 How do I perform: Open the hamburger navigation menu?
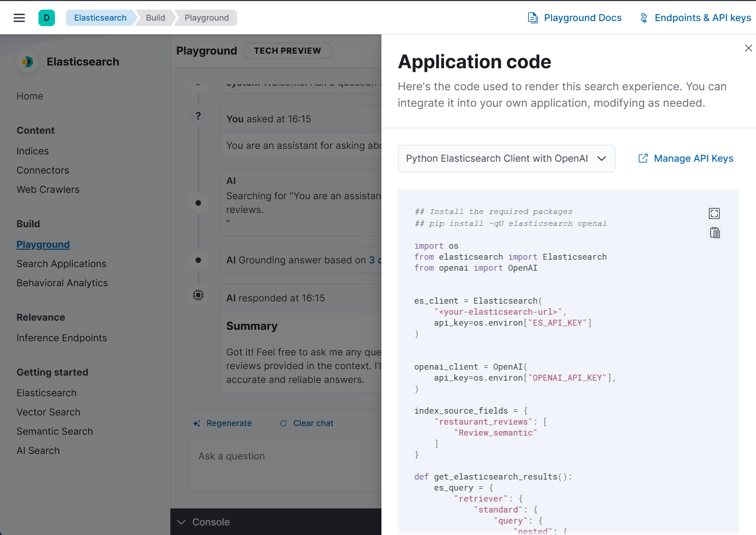click(x=19, y=18)
